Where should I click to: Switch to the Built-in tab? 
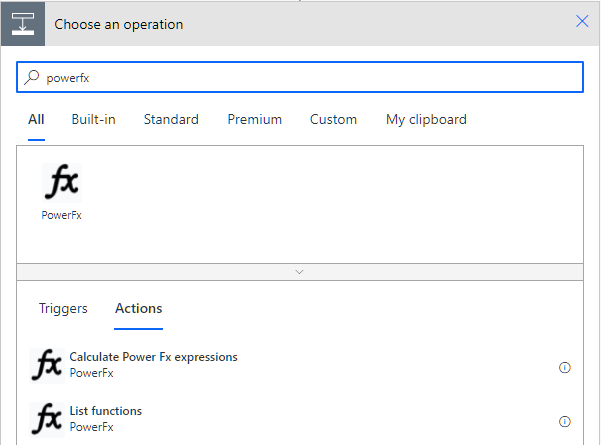click(94, 120)
